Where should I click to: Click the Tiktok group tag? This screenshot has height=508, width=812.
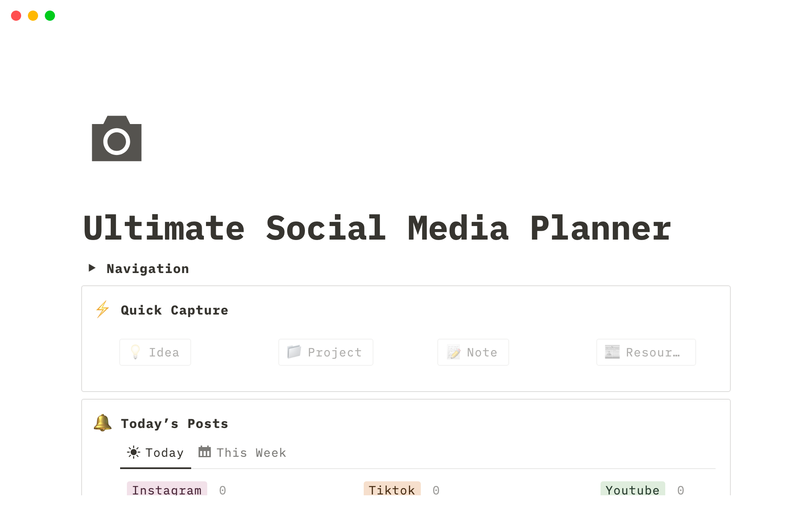coord(392,489)
